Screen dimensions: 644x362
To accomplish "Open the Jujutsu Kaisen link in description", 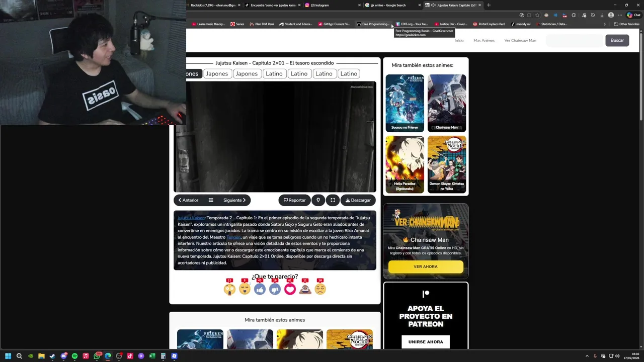I will point(191,218).
